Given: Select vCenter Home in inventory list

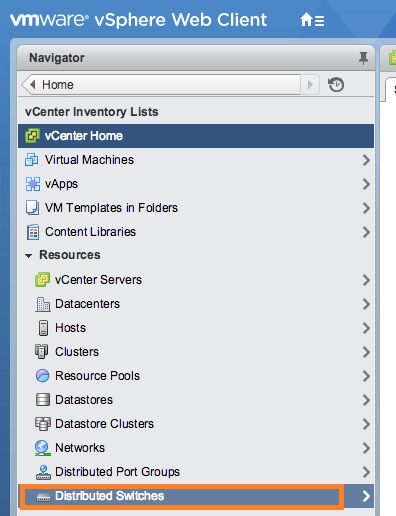Looking at the screenshot, I should pyautogui.click(x=196, y=136).
